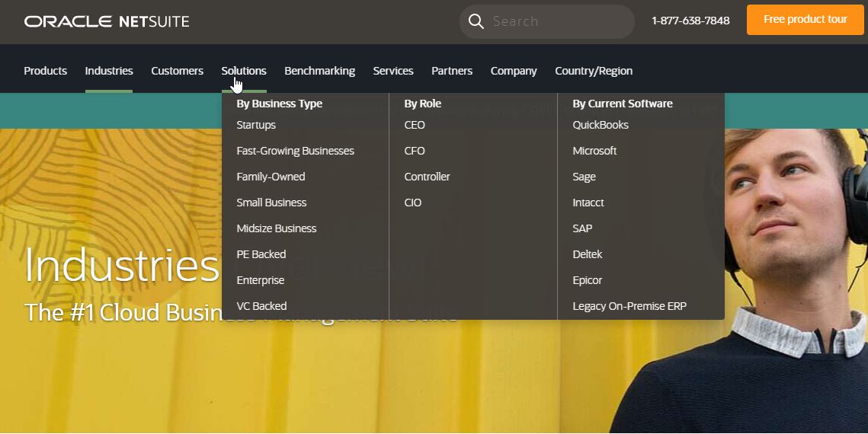Choose the Controller role link
The image size is (868, 434).
(x=427, y=177)
